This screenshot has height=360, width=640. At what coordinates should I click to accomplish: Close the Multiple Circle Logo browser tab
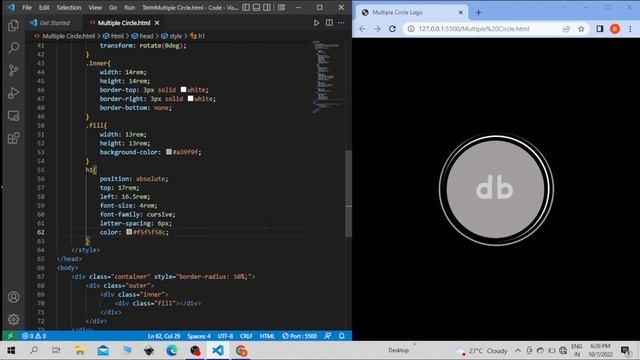(x=460, y=13)
